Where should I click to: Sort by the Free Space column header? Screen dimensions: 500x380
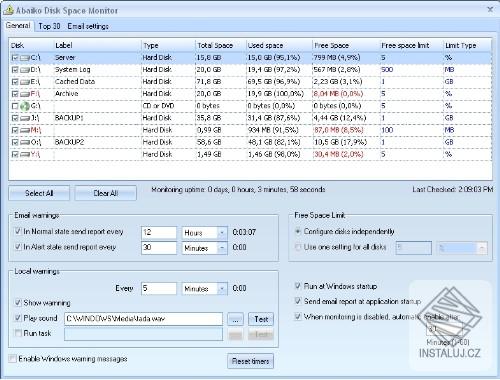[346, 45]
